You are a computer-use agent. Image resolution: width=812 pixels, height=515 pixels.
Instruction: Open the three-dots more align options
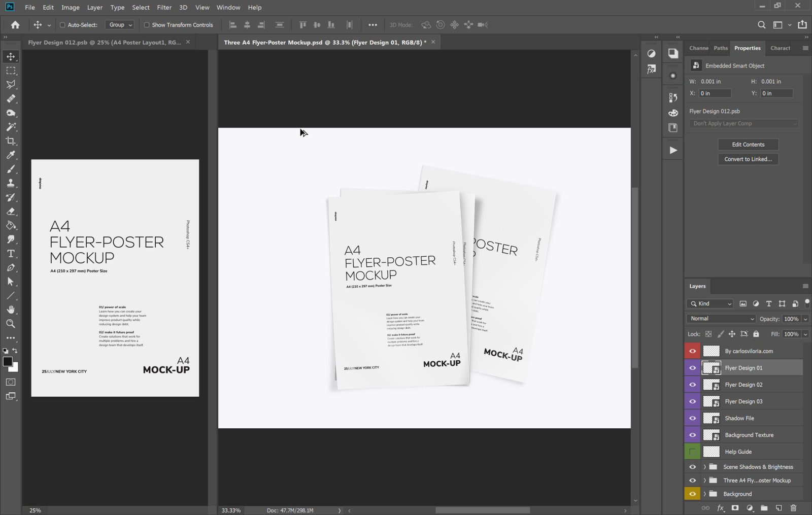click(373, 25)
